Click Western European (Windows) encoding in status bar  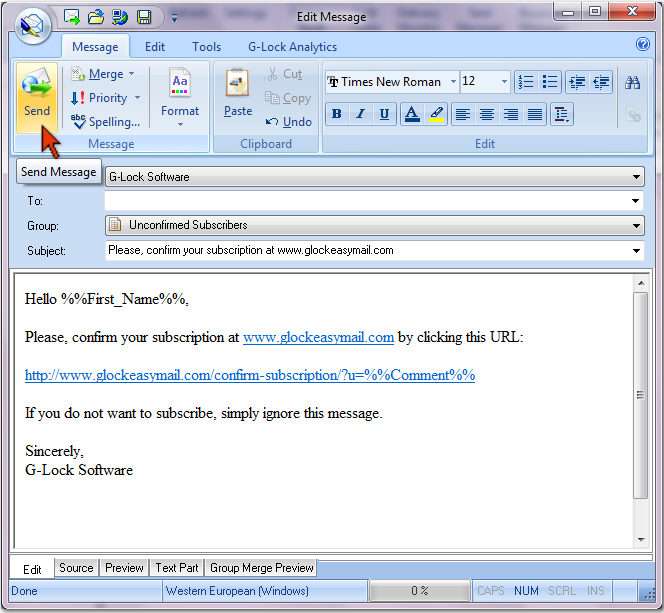tap(237, 591)
